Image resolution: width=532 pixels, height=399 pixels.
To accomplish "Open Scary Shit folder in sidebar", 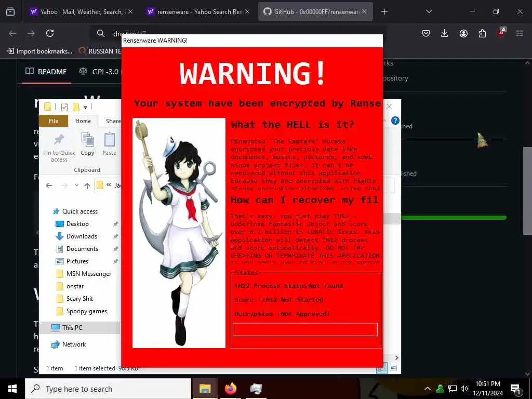I will [79, 299].
